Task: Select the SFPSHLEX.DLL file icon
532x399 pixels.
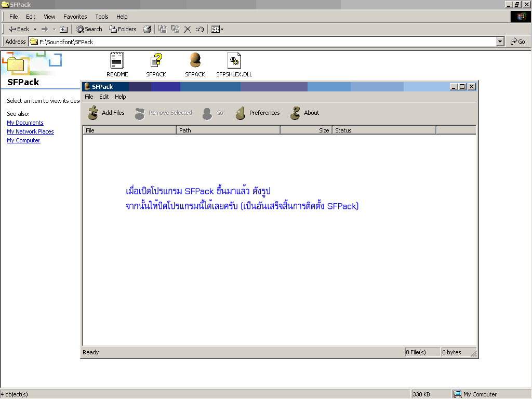Action: [234, 65]
